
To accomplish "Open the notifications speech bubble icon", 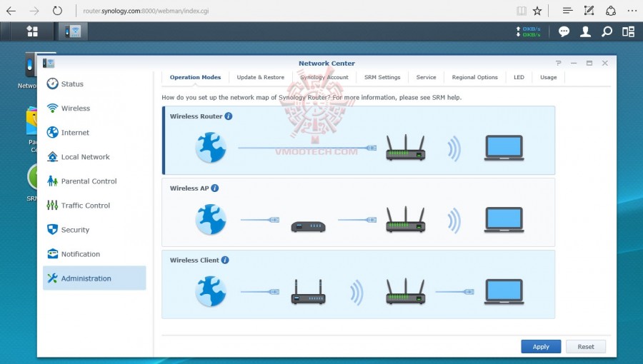I will 564,31.
